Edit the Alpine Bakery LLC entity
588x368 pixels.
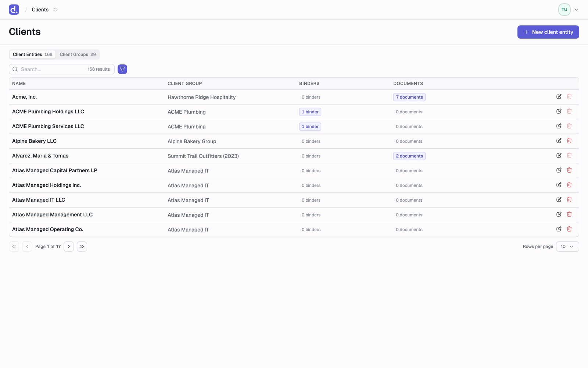(x=559, y=141)
